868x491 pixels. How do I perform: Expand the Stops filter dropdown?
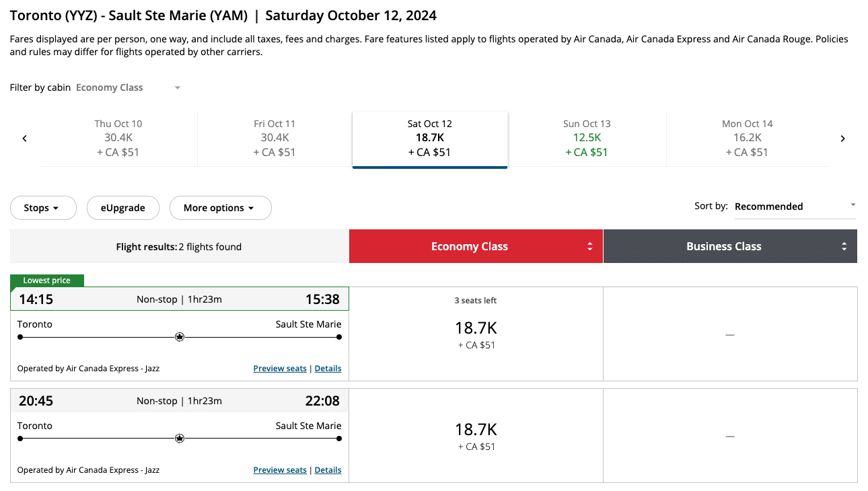tap(42, 208)
